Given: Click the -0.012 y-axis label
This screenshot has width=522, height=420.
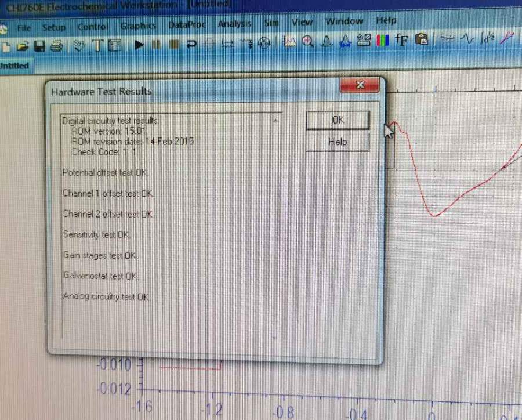Looking at the screenshot, I should coord(114,389).
